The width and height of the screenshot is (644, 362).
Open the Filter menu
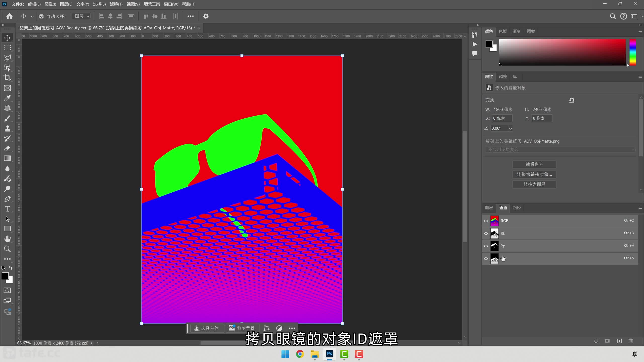pyautogui.click(x=116, y=4)
